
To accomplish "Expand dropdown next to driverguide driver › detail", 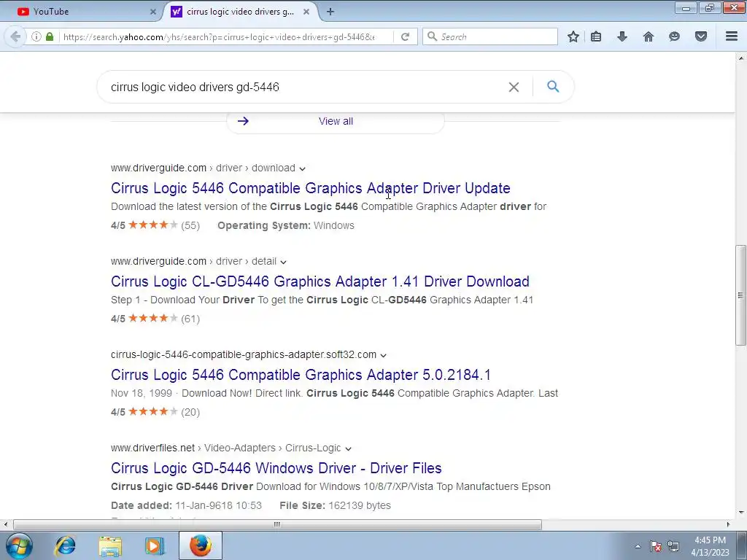I will coord(283,262).
